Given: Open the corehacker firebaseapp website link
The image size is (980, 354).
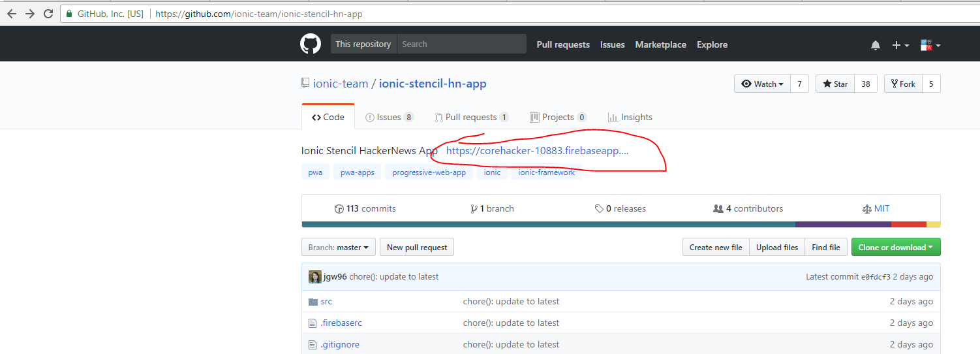Looking at the screenshot, I should pyautogui.click(x=538, y=150).
